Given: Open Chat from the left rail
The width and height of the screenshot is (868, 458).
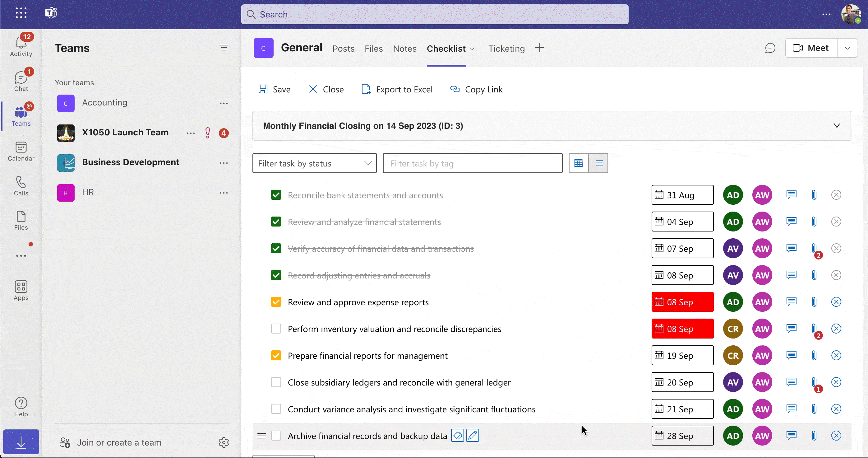Looking at the screenshot, I should tap(21, 81).
